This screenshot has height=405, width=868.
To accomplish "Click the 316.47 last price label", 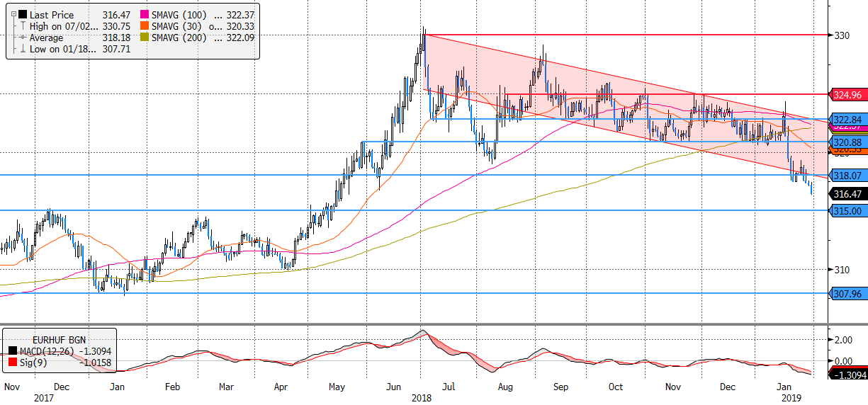I will point(847,193).
